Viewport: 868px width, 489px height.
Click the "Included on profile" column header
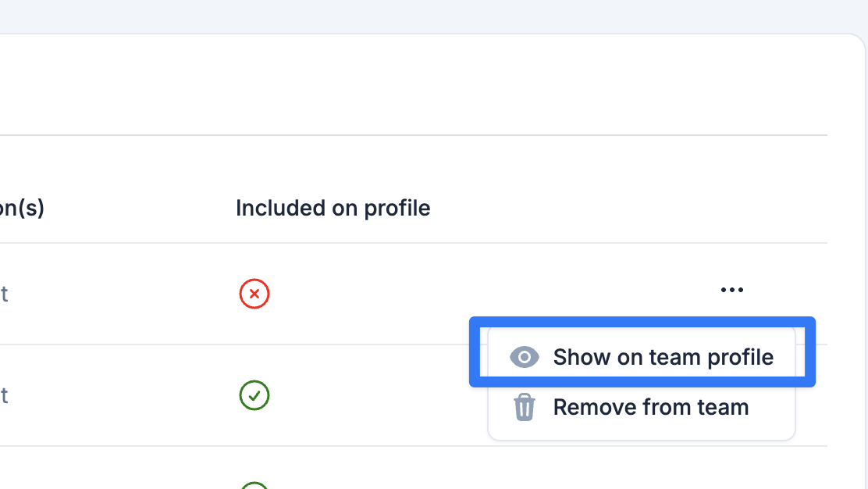click(333, 209)
